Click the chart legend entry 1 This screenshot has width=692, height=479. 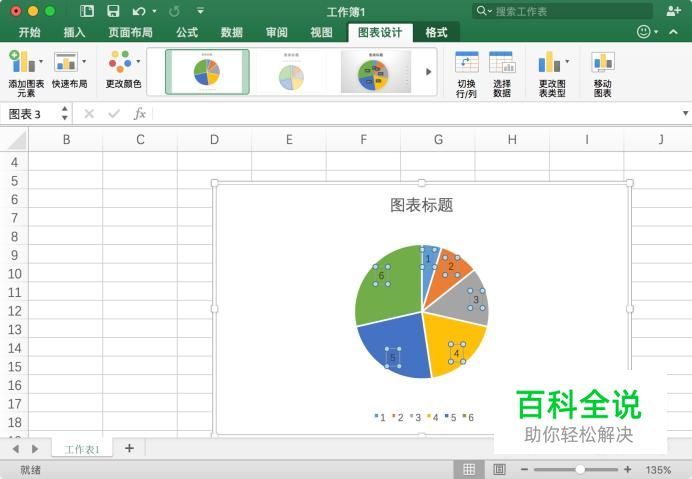coord(380,417)
